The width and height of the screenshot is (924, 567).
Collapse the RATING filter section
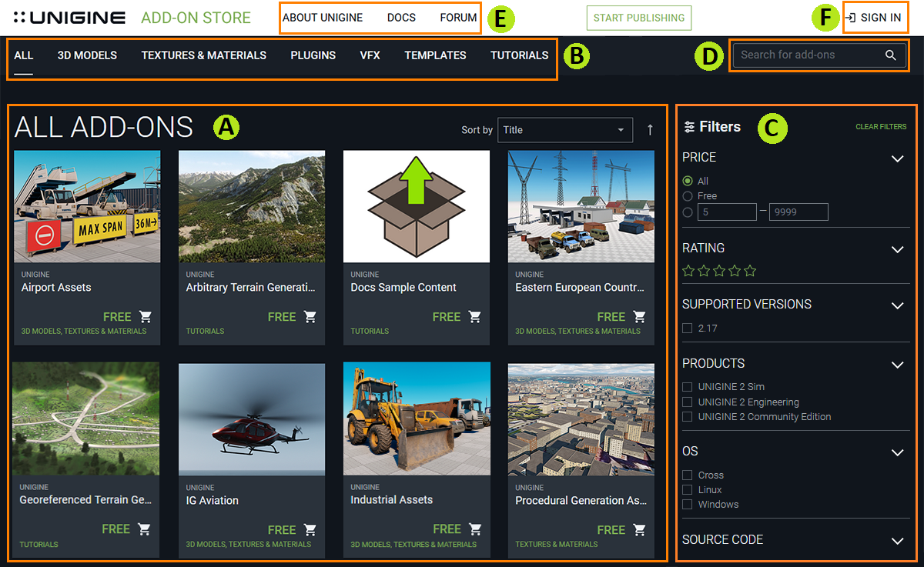click(897, 249)
